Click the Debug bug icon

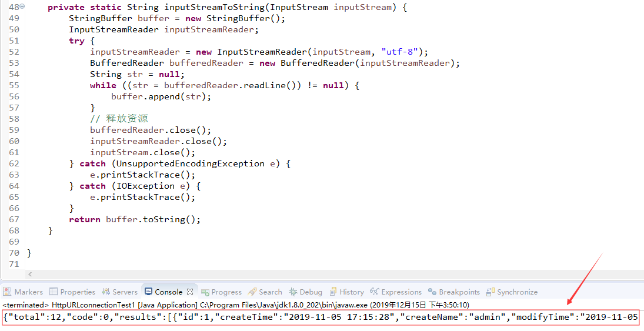[293, 292]
